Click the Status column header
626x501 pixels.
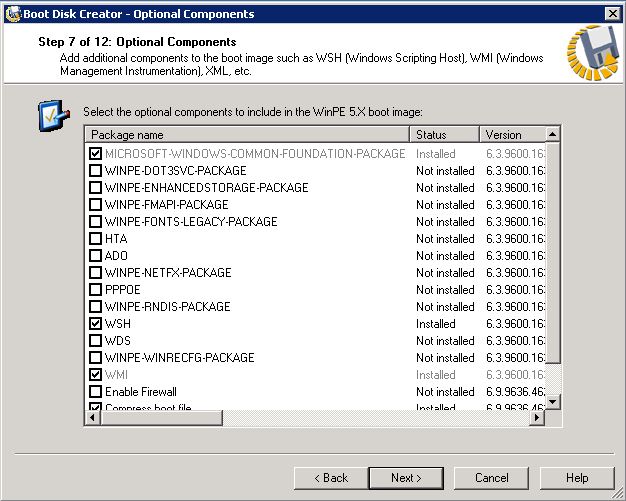(443, 135)
